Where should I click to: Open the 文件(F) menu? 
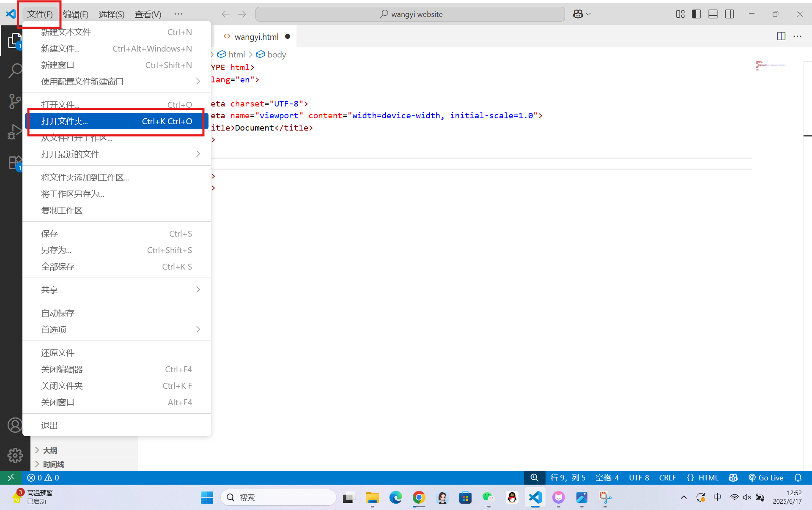pyautogui.click(x=40, y=14)
